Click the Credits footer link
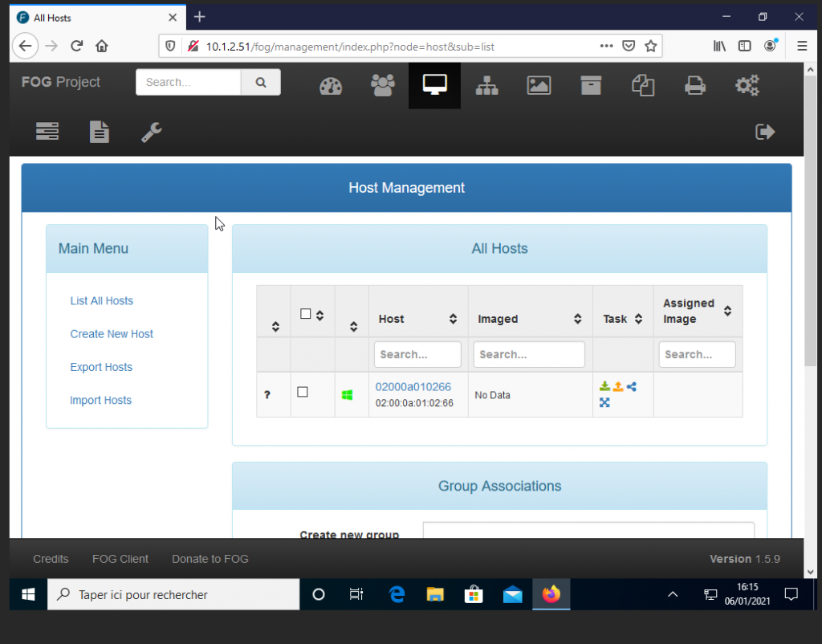Image resolution: width=822 pixels, height=644 pixels. [x=51, y=559]
